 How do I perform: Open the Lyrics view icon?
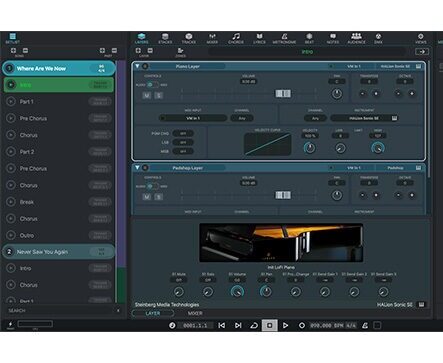[x=259, y=36]
